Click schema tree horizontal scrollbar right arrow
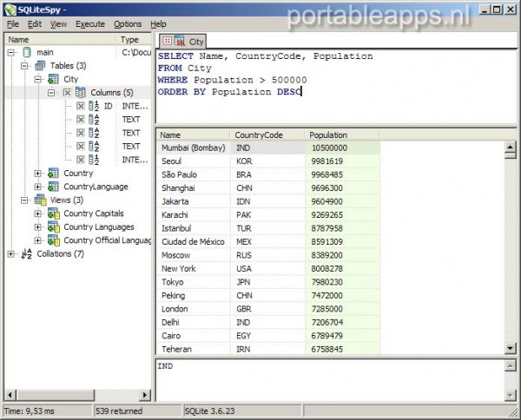The width and height of the screenshot is (521, 420). (144, 395)
